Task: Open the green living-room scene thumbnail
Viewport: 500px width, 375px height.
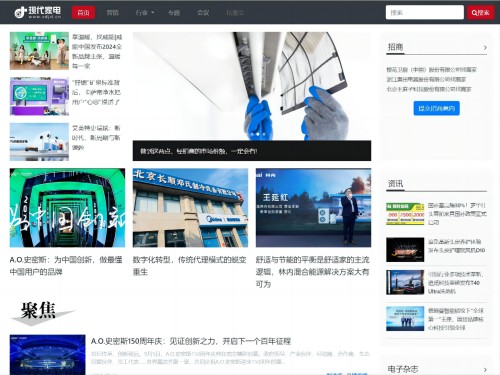Action: [x=39, y=51]
